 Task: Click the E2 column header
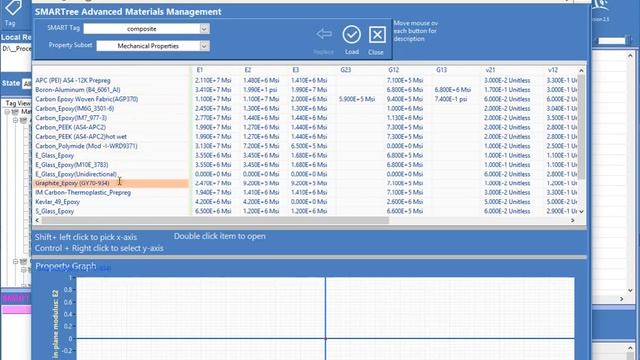(247, 70)
